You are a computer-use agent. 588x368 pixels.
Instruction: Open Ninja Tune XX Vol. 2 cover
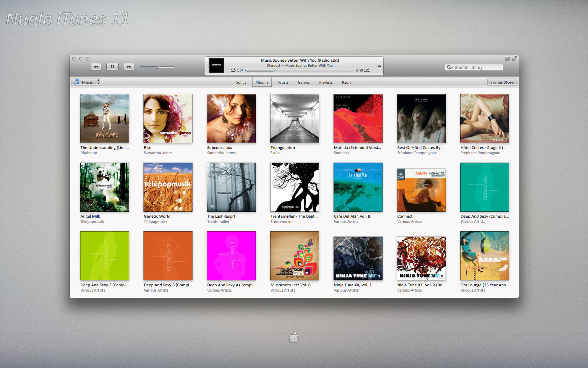coord(421,259)
